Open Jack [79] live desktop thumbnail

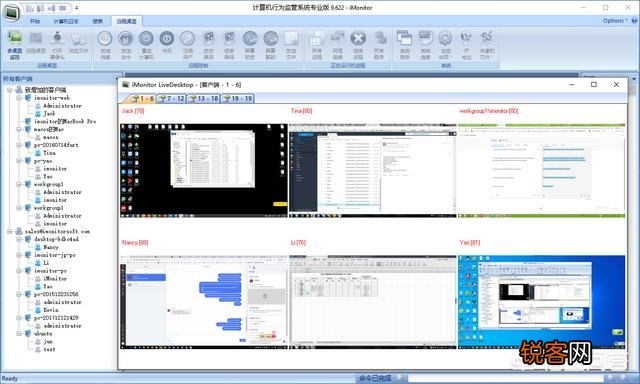(x=204, y=171)
